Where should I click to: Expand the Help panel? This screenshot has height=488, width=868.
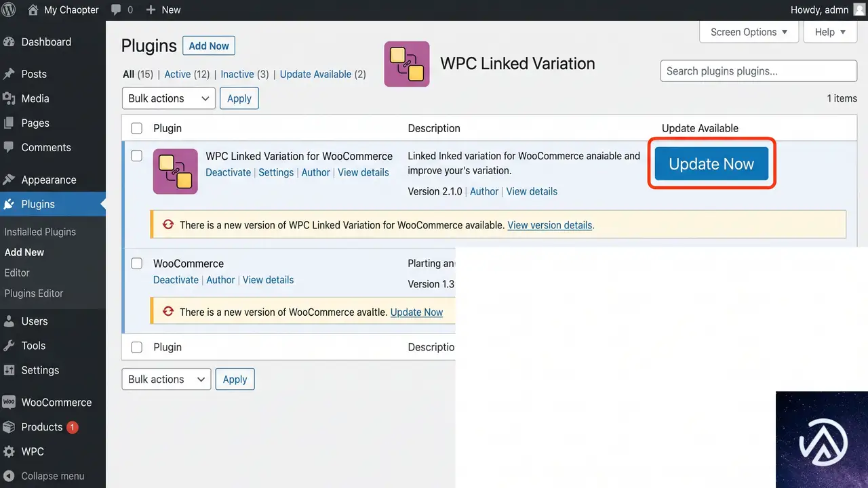(831, 32)
